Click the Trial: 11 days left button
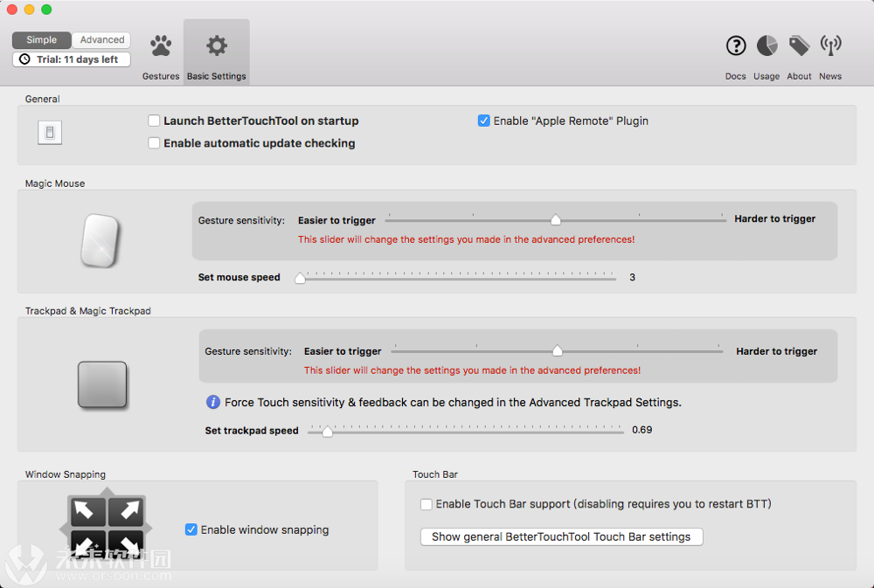The height and width of the screenshot is (588, 874). (x=72, y=59)
